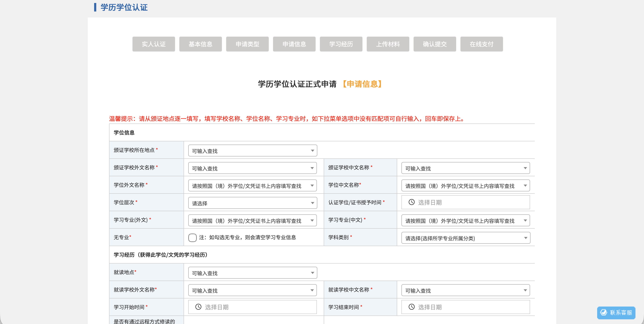644x324 pixels.
Task: Click the dropdown arrow for 就读学校外文名称
Action: [312, 290]
